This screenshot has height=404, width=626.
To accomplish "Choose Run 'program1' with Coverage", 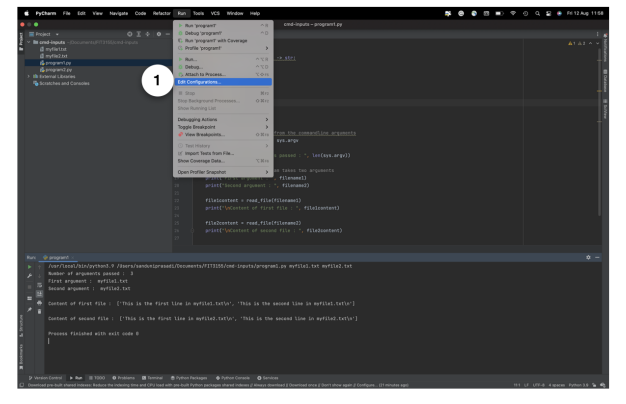I will coord(223,41).
